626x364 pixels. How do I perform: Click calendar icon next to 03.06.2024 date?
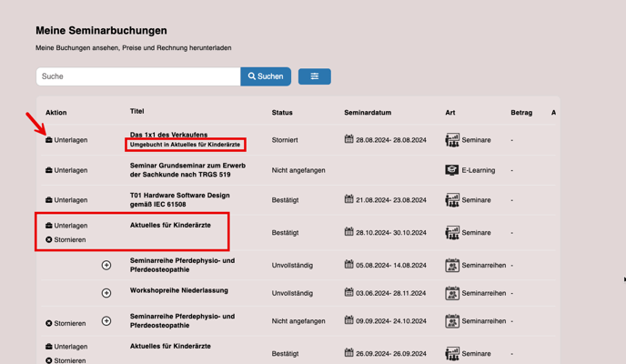tap(349, 293)
